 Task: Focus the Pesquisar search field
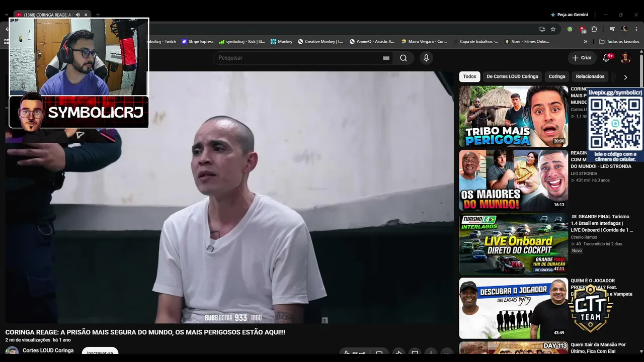point(302,58)
